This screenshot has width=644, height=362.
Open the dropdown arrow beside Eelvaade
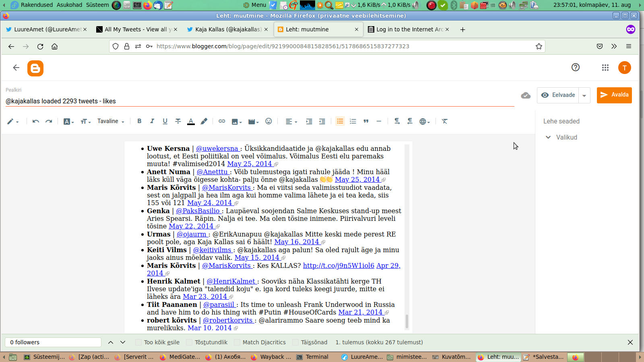point(584,95)
